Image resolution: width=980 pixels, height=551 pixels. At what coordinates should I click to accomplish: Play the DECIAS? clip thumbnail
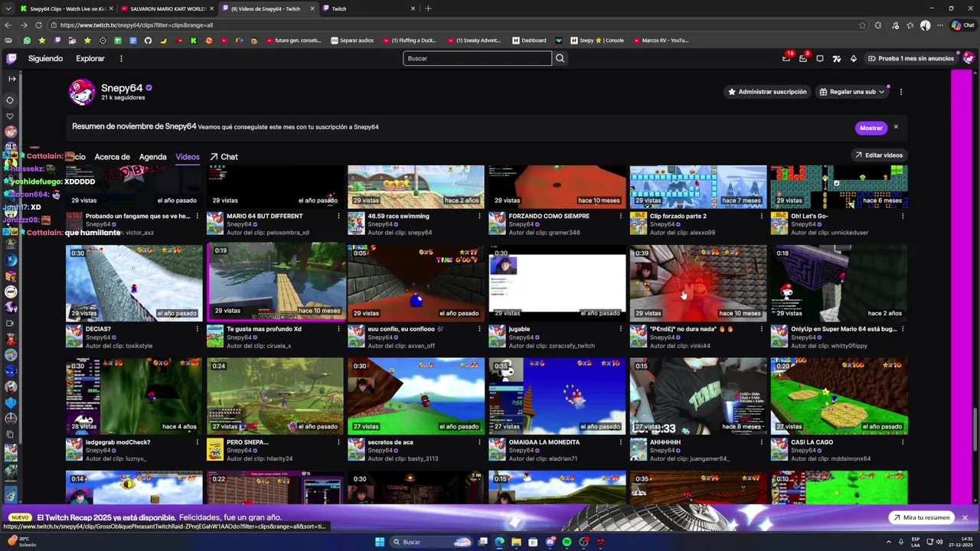(x=134, y=282)
